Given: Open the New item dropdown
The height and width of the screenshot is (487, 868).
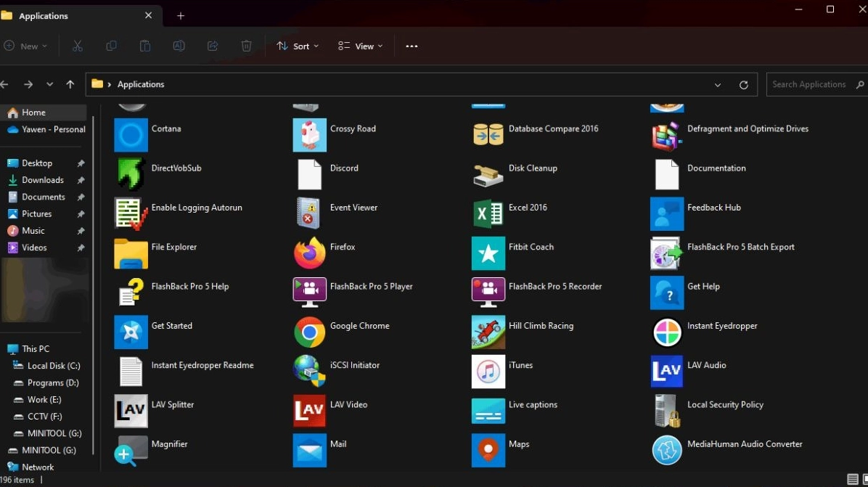Looking at the screenshot, I should point(25,46).
